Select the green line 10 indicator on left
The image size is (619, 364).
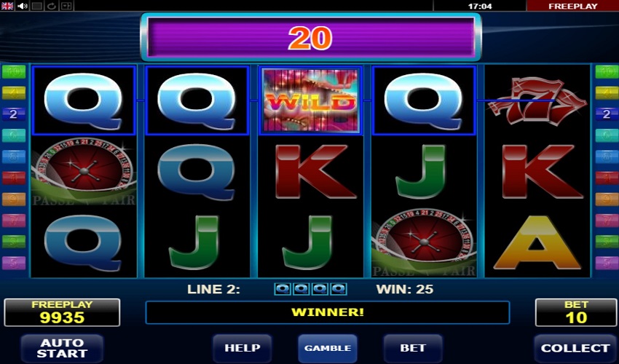14,72
